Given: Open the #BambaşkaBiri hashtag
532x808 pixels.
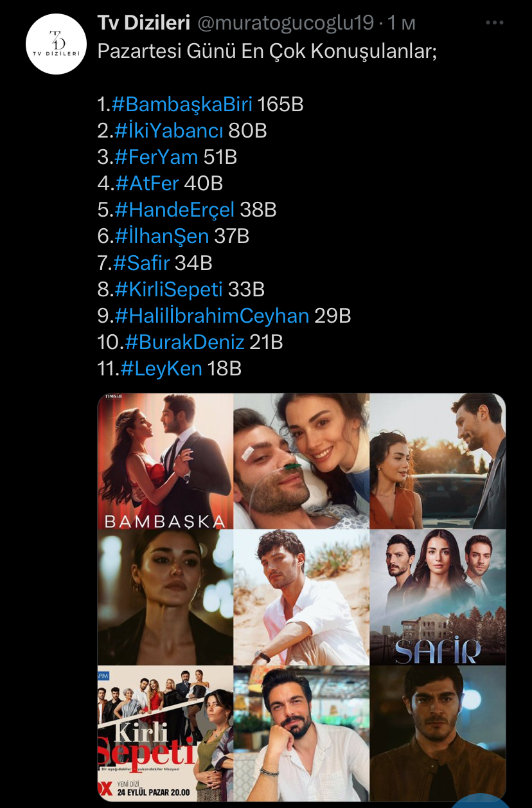Looking at the screenshot, I should [182, 104].
